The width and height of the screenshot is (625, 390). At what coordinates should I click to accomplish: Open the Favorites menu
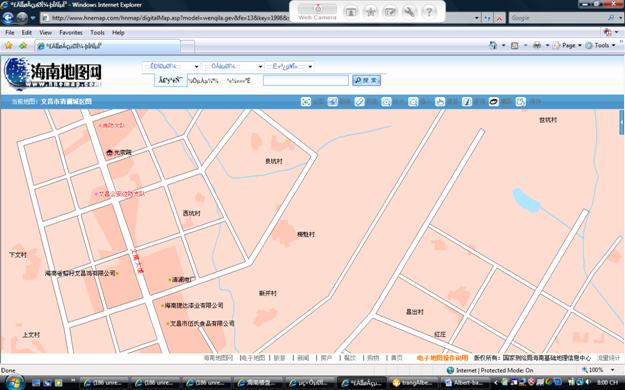(71, 33)
